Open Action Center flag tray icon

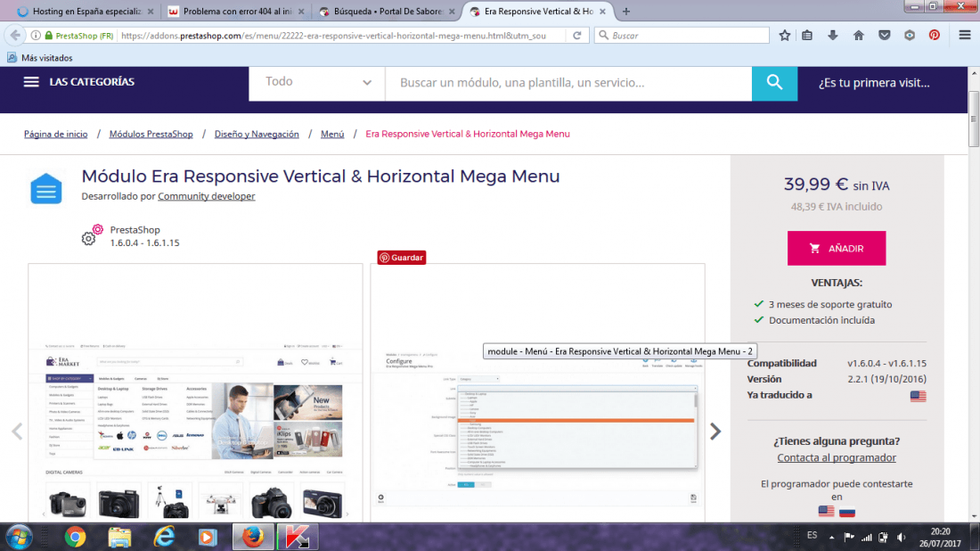pos(849,537)
